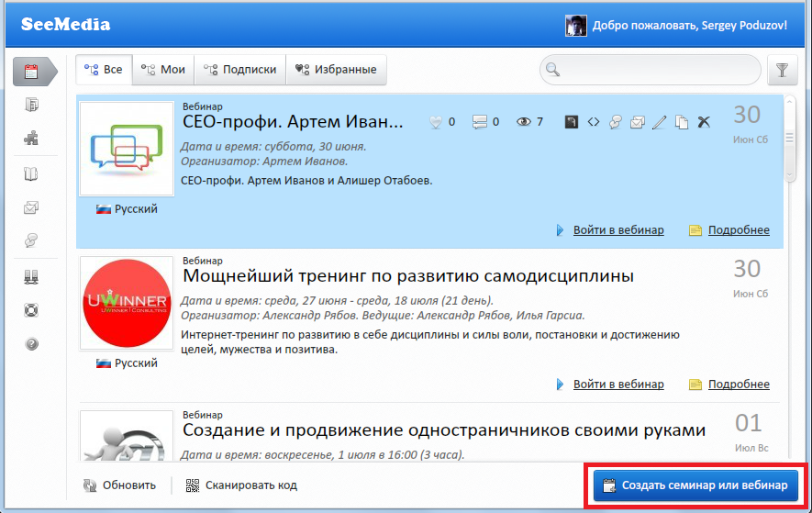Click Русский language label under UWinner thumbnail

click(136, 363)
